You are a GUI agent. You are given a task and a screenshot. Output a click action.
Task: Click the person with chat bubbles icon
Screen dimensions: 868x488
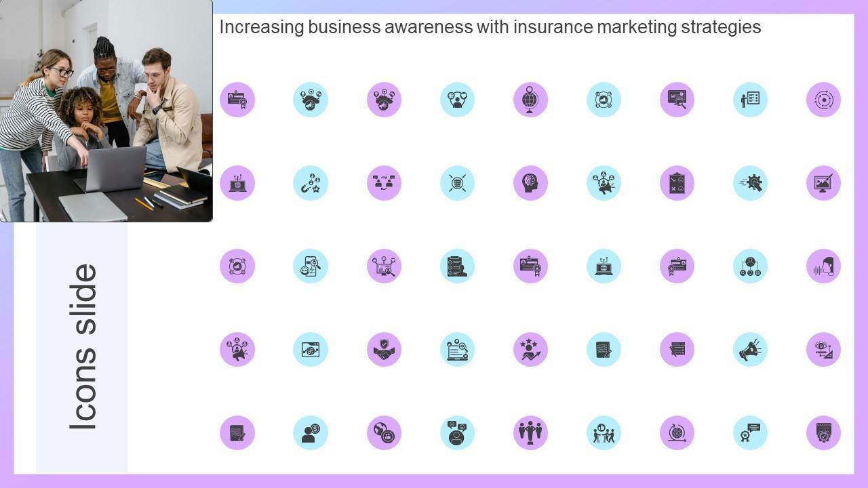(457, 433)
